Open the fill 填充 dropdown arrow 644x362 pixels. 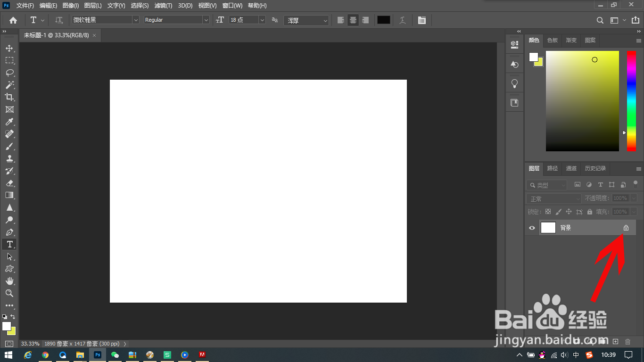[634, 212]
